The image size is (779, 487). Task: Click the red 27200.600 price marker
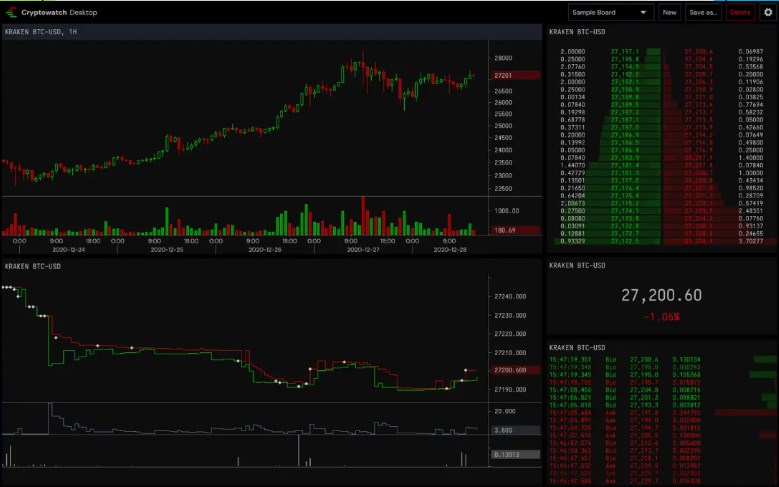(516, 370)
